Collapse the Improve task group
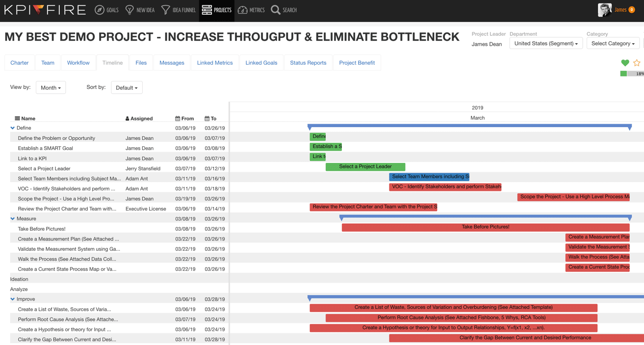 point(13,299)
